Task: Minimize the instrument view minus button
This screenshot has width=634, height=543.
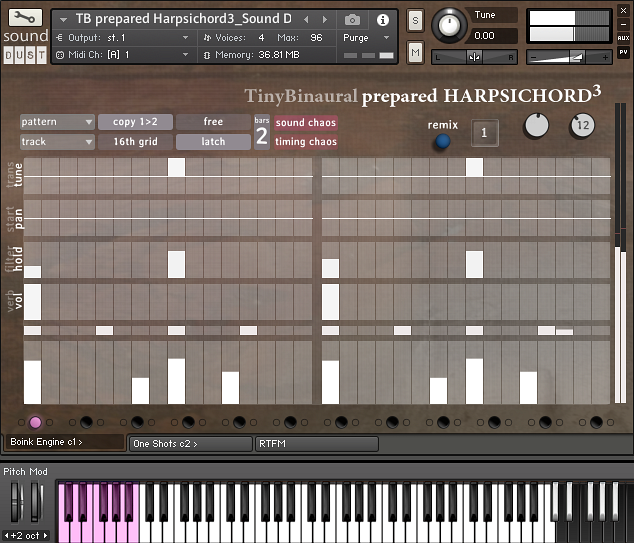Action: click(623, 24)
